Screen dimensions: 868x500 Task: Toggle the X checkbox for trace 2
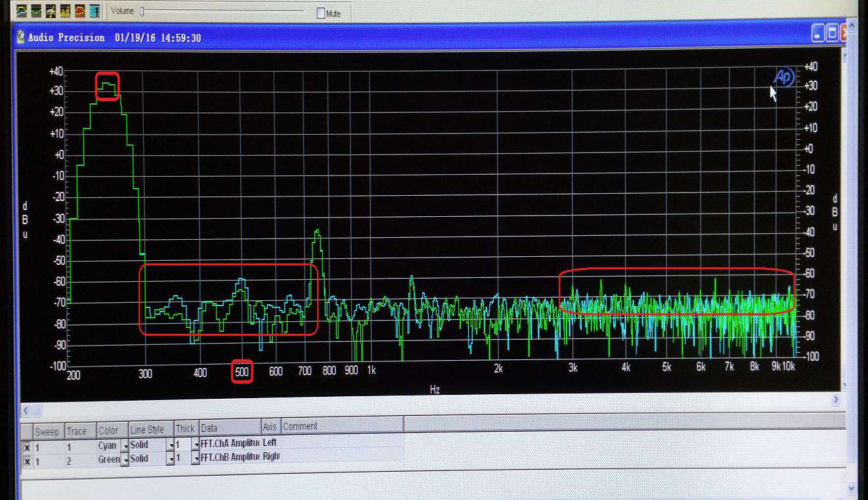tap(27, 461)
